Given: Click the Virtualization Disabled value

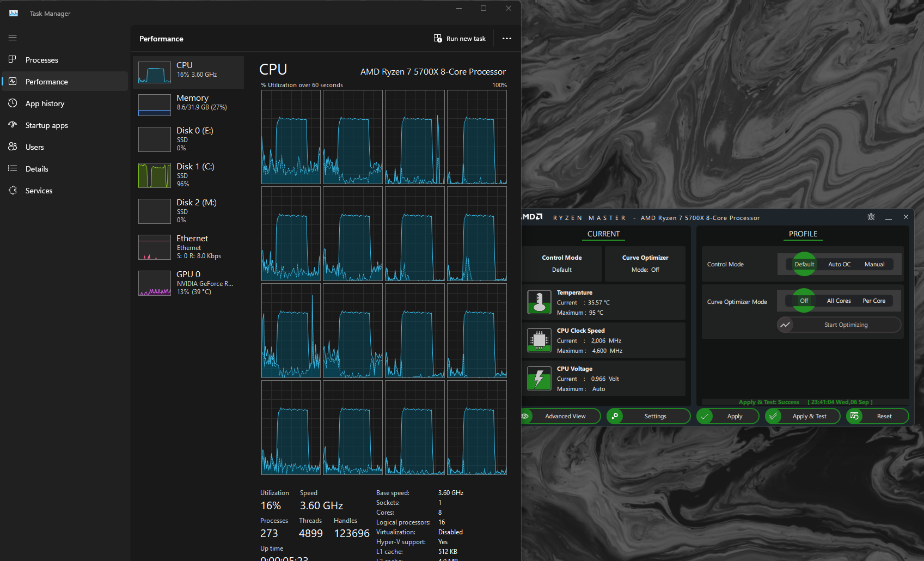Looking at the screenshot, I should coord(450,532).
